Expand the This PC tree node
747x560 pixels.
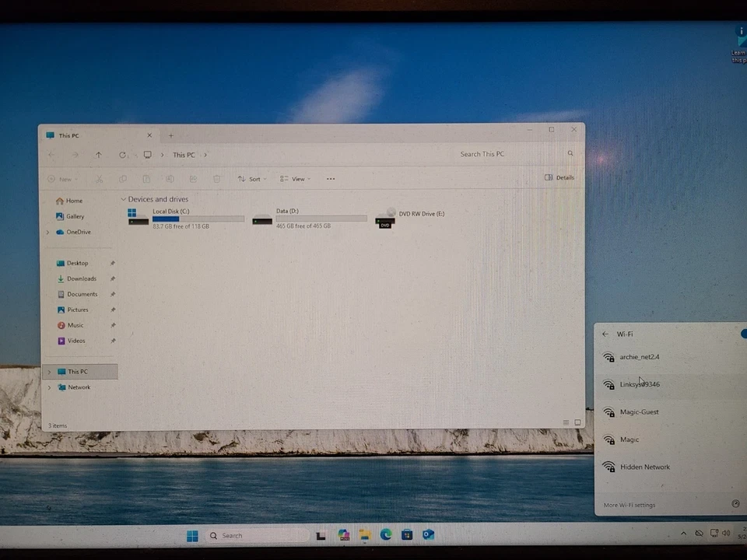click(x=49, y=372)
